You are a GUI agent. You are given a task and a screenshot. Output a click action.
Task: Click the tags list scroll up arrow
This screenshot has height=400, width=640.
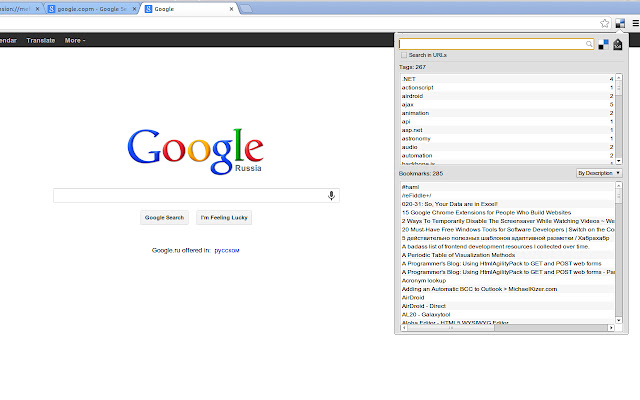point(619,77)
